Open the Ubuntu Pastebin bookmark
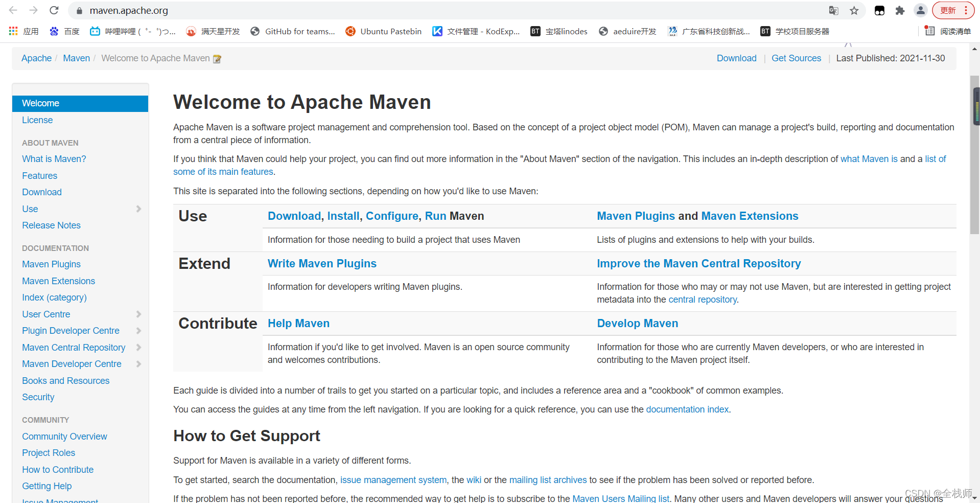980x503 pixels. tap(384, 31)
